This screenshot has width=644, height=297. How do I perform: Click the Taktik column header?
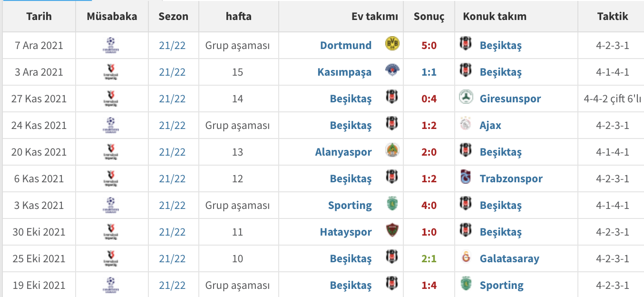pos(612,16)
